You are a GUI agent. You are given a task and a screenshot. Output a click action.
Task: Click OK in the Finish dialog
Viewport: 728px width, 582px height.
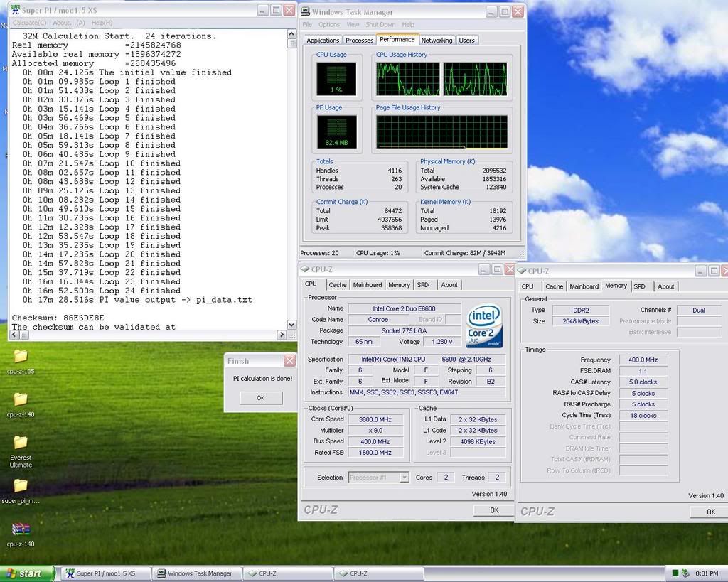click(260, 398)
